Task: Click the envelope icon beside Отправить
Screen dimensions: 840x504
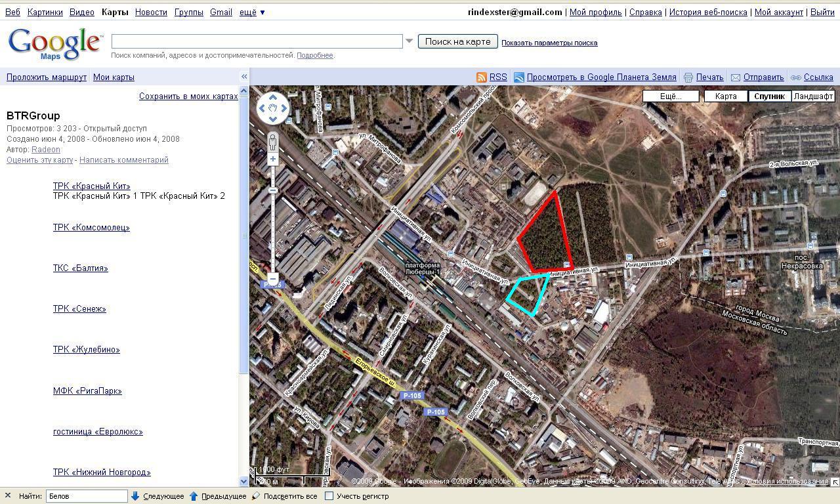Action: pos(736,77)
